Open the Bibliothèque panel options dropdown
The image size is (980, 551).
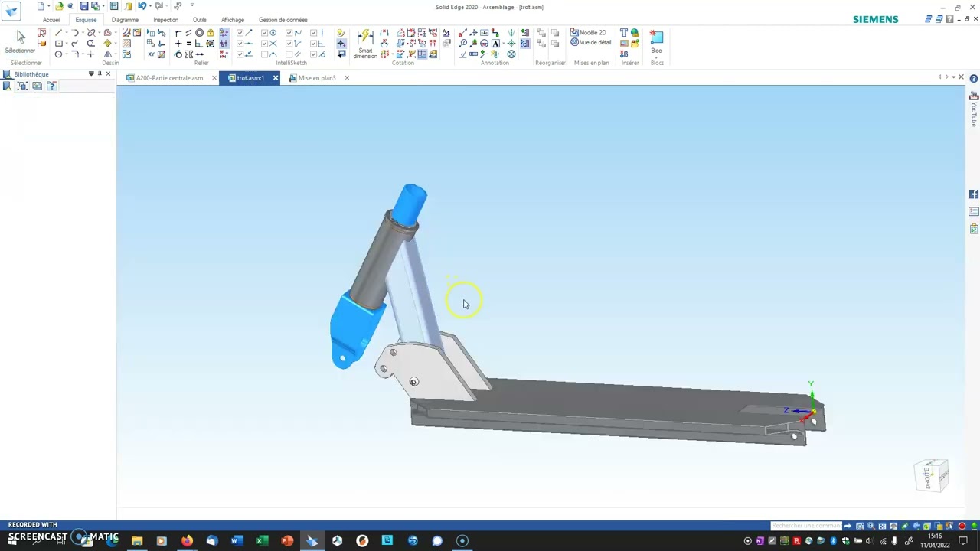[91, 74]
